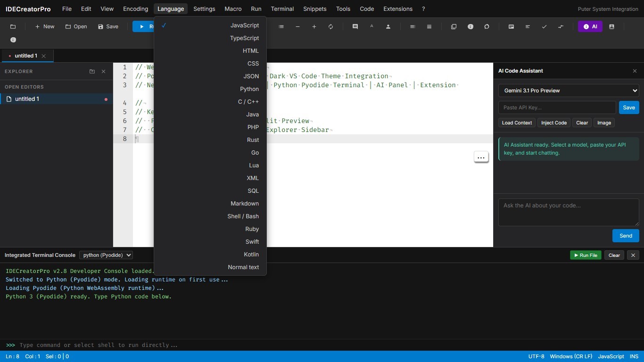Choose Shell / Bash from the Language menu
The image size is (644, 362).
click(x=210, y=216)
